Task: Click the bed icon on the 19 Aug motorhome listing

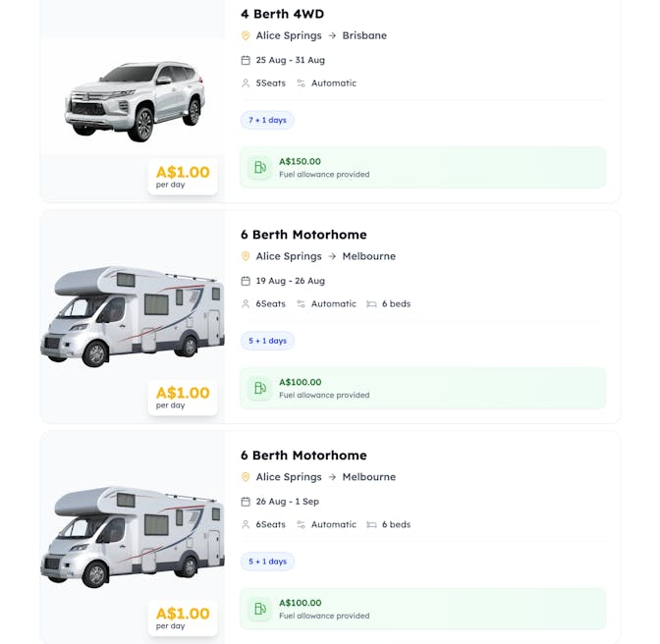Action: click(371, 304)
